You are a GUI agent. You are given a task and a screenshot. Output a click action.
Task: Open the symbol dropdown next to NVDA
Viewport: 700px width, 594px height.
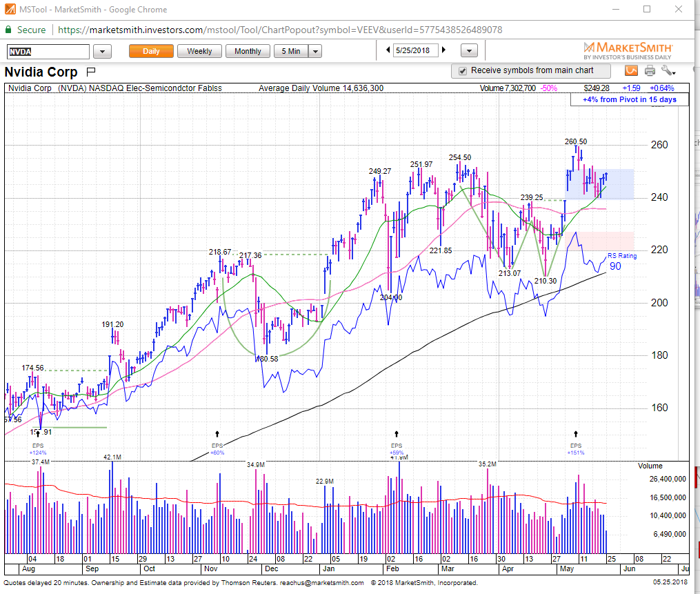102,51
